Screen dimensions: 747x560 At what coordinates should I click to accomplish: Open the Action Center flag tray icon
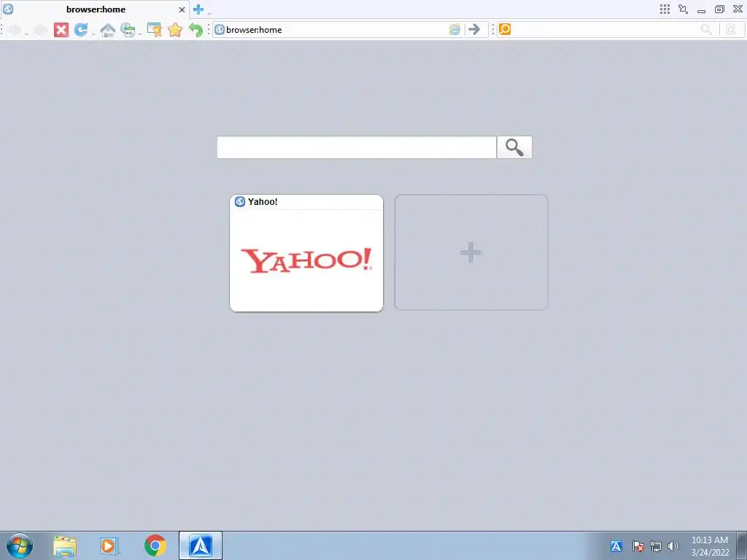(x=638, y=546)
